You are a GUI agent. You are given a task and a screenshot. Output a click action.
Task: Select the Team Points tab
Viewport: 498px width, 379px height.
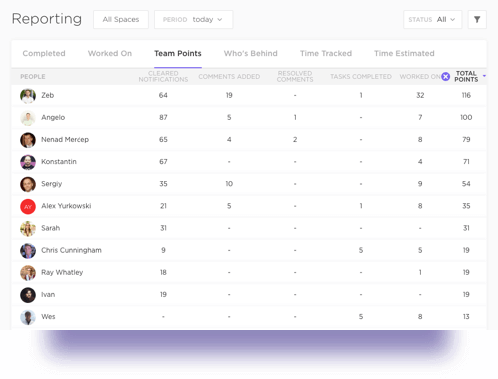click(178, 53)
